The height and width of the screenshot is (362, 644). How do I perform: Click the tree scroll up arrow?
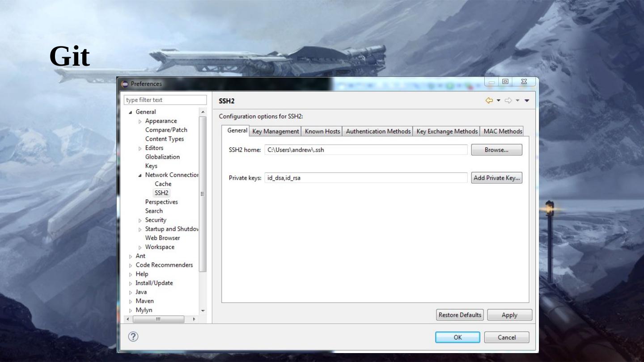coord(203,112)
